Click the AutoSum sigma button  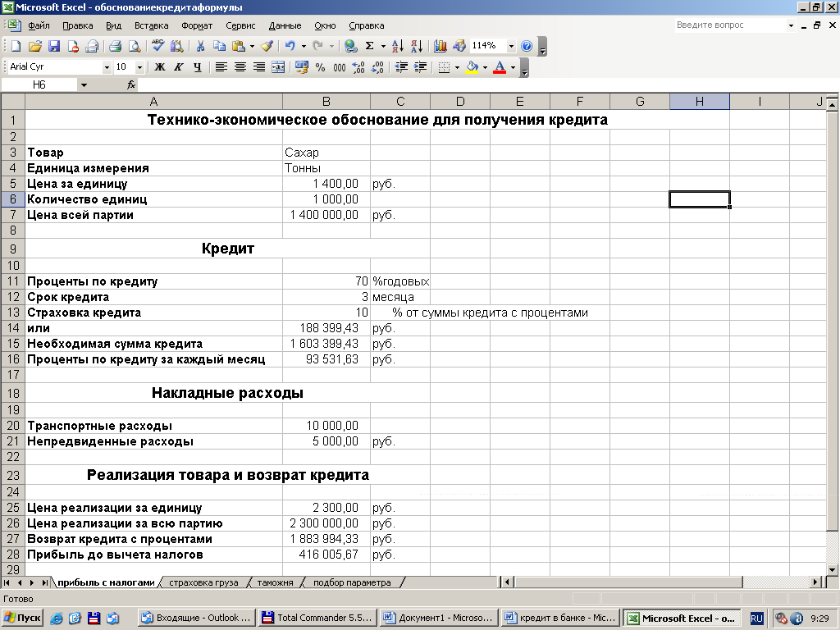(x=370, y=46)
